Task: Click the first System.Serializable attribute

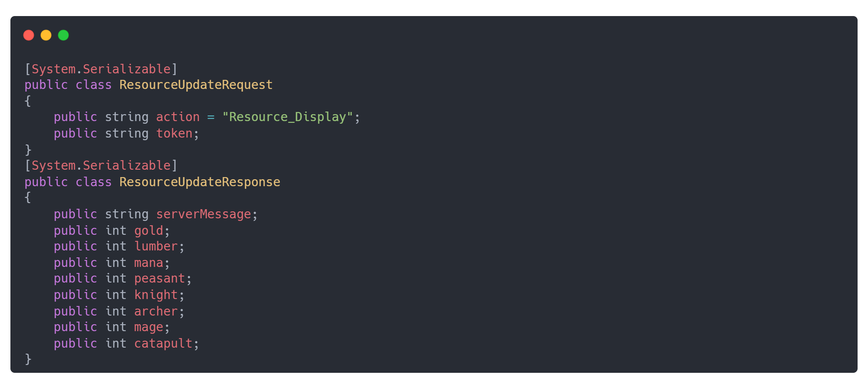Action: 101,69
